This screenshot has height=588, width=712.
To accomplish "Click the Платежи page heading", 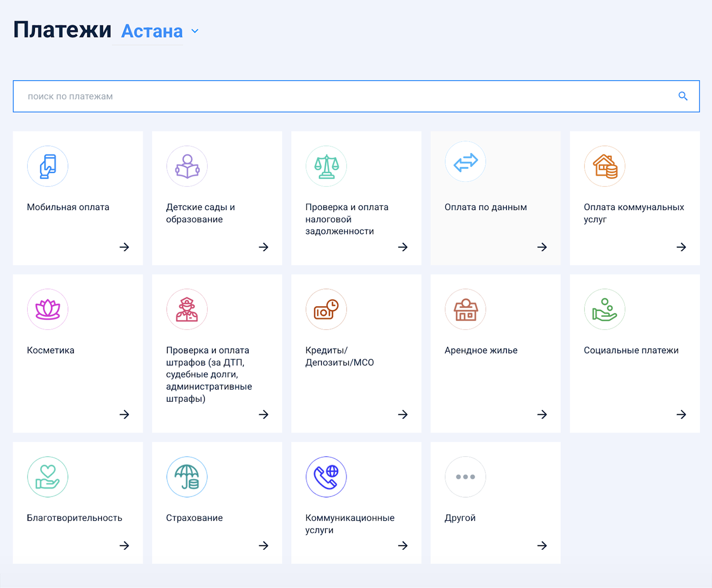I will click(62, 30).
